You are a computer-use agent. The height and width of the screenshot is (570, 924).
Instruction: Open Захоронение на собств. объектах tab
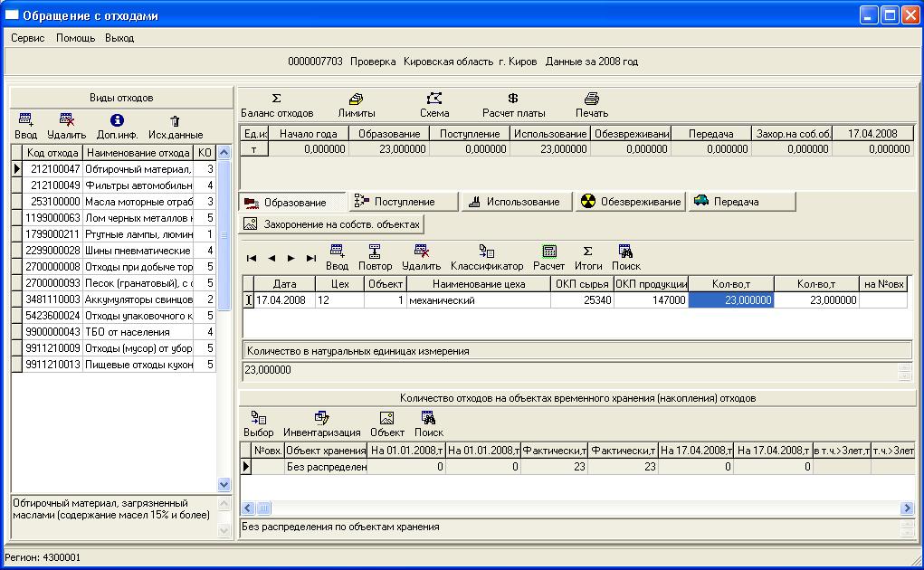(332, 223)
